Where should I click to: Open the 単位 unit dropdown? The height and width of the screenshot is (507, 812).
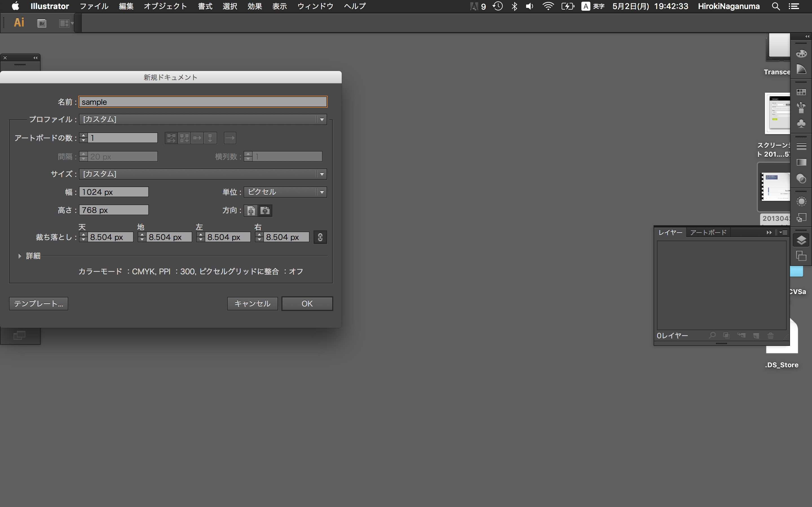(x=321, y=192)
